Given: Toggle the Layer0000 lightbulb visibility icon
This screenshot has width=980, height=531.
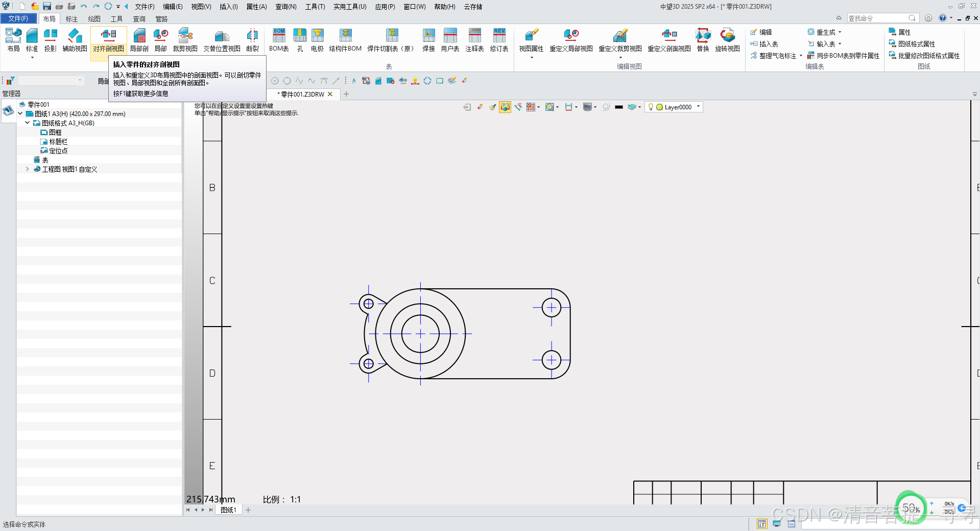Looking at the screenshot, I should (651, 107).
